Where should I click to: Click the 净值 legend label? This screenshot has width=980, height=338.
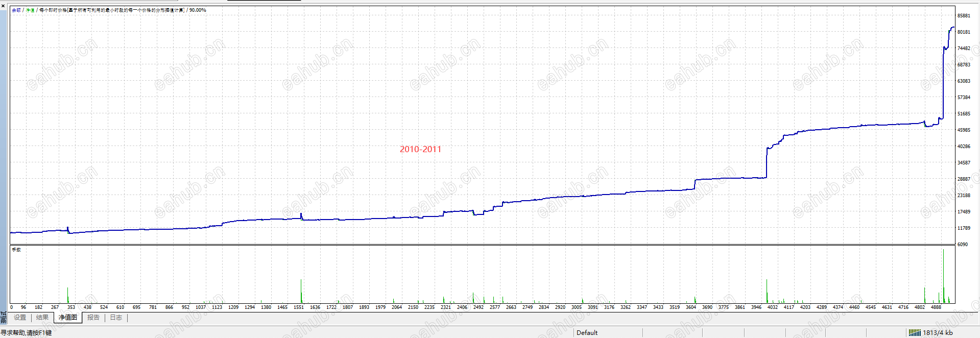tap(30, 10)
